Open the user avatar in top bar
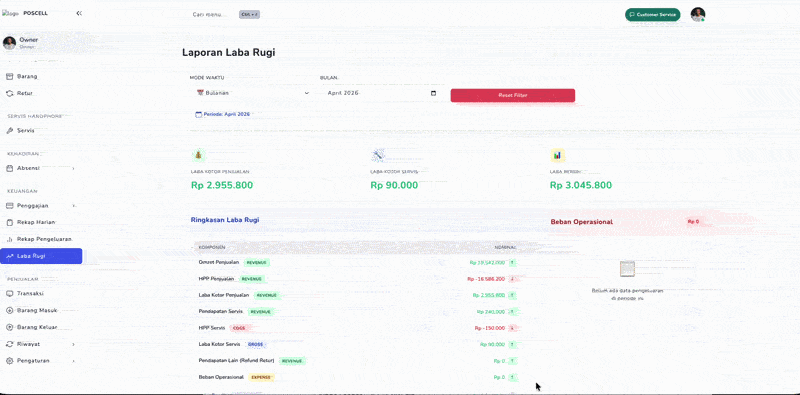800x395 pixels. 697,14
